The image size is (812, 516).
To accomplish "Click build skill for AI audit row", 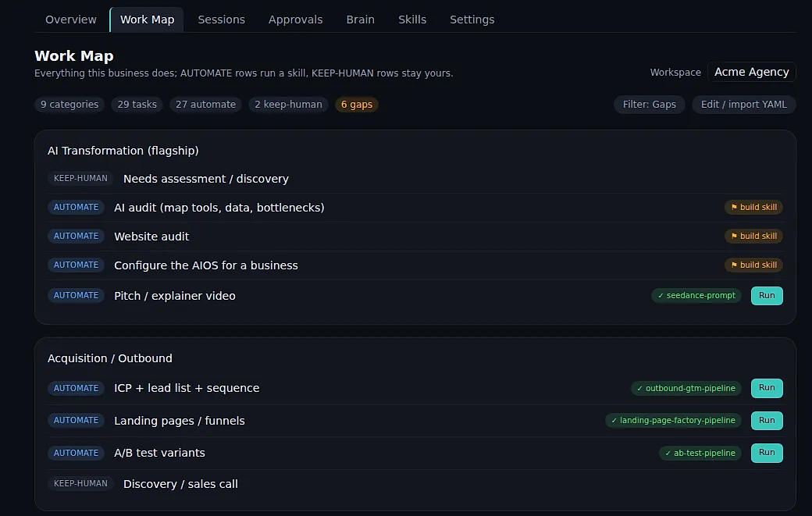I will click(753, 207).
